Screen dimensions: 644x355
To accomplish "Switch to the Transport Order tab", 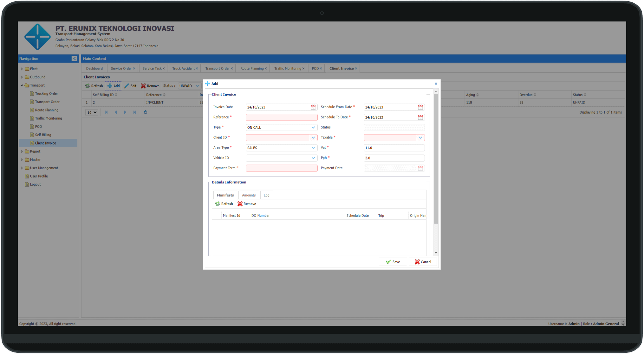I will 217,69.
